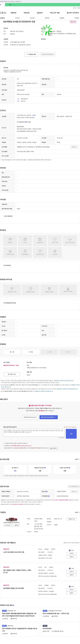Click 요약보기 for 뉴코아 NC과천점 posting
80x644 pixels.
[71, 554]
